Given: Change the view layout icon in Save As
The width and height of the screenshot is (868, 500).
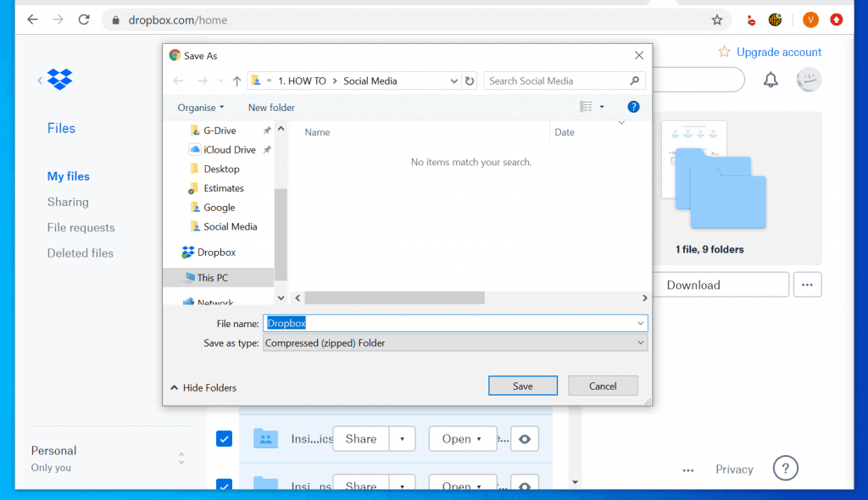Looking at the screenshot, I should 586,107.
